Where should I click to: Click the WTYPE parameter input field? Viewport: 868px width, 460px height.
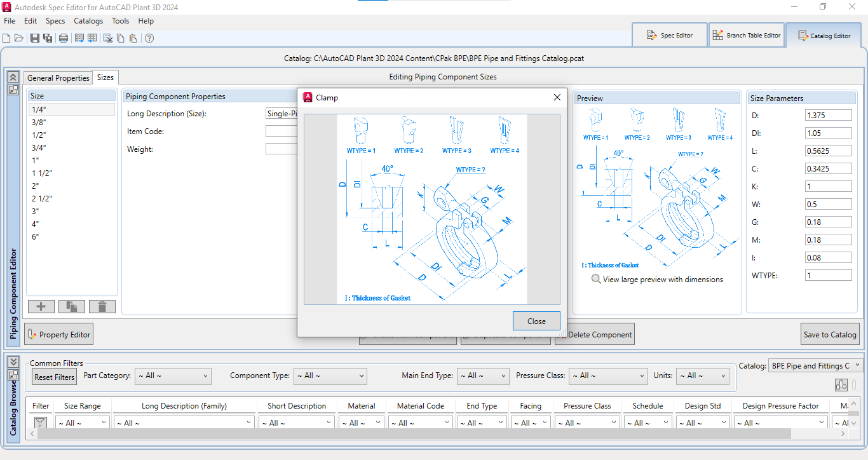828,275
